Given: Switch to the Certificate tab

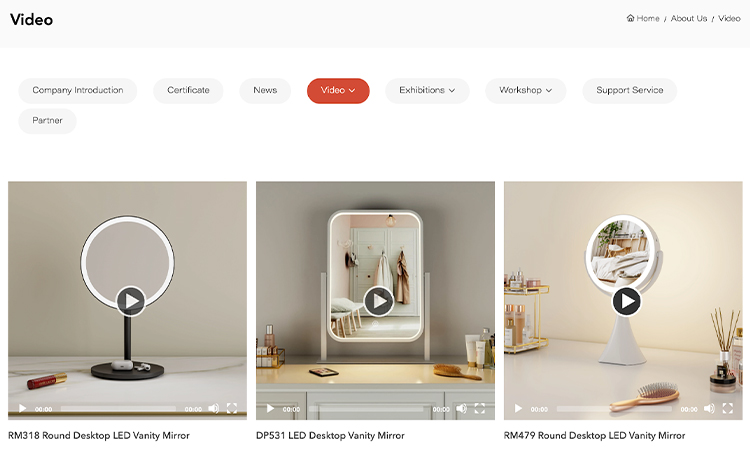Looking at the screenshot, I should coord(188,90).
